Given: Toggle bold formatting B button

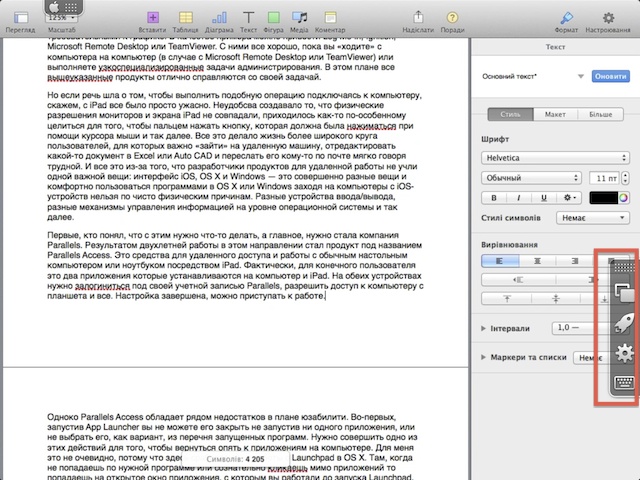Looking at the screenshot, I should 493,198.
